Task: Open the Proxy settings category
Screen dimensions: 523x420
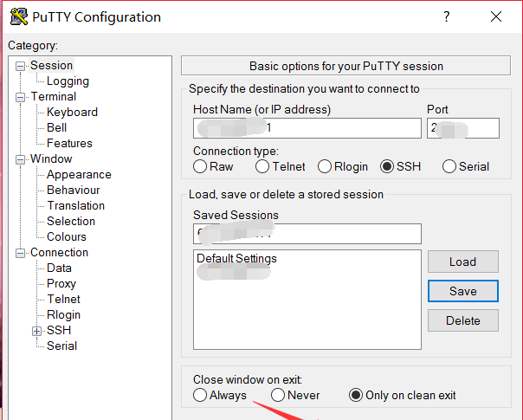Action: [x=61, y=283]
